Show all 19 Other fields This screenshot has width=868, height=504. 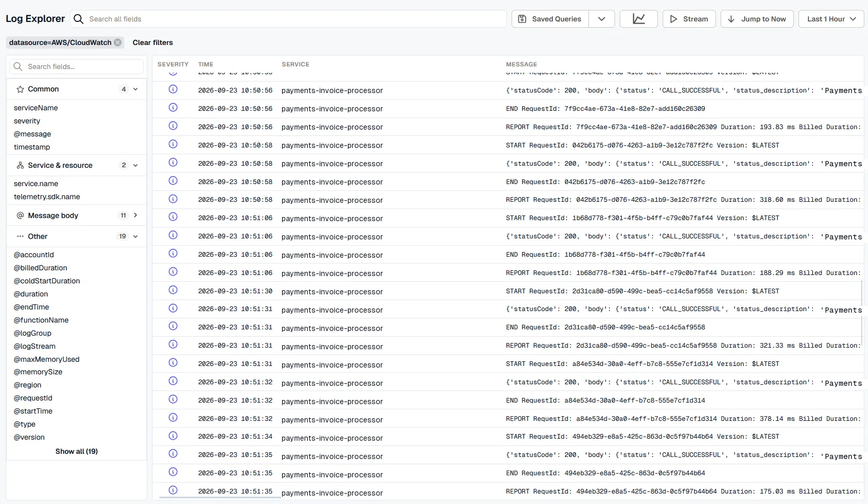click(x=76, y=451)
